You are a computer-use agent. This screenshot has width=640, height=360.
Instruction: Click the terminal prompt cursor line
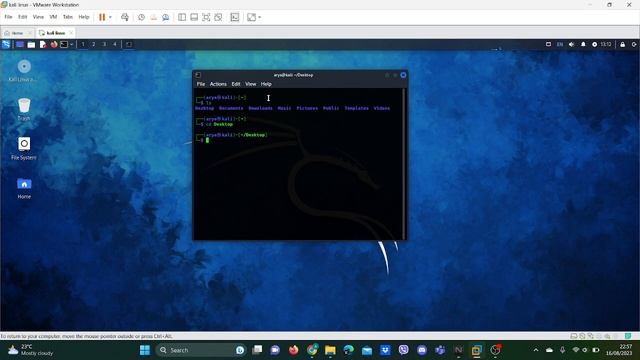click(207, 140)
